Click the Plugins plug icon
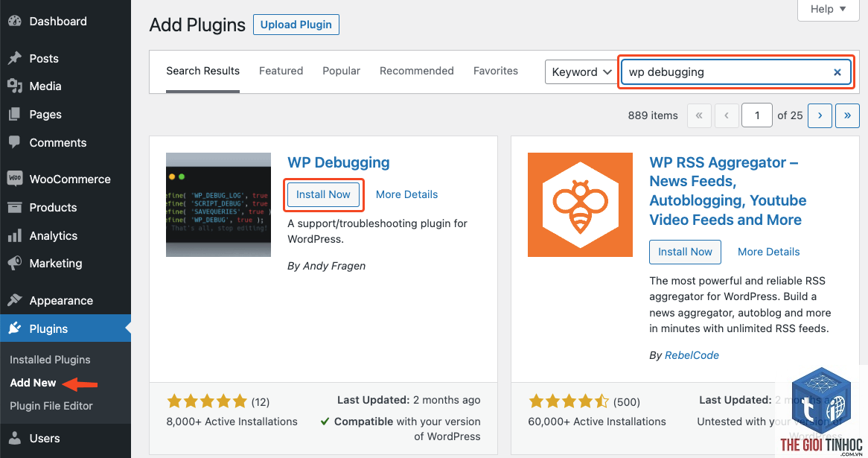Screen dimensions: 868x458 click(x=15, y=328)
